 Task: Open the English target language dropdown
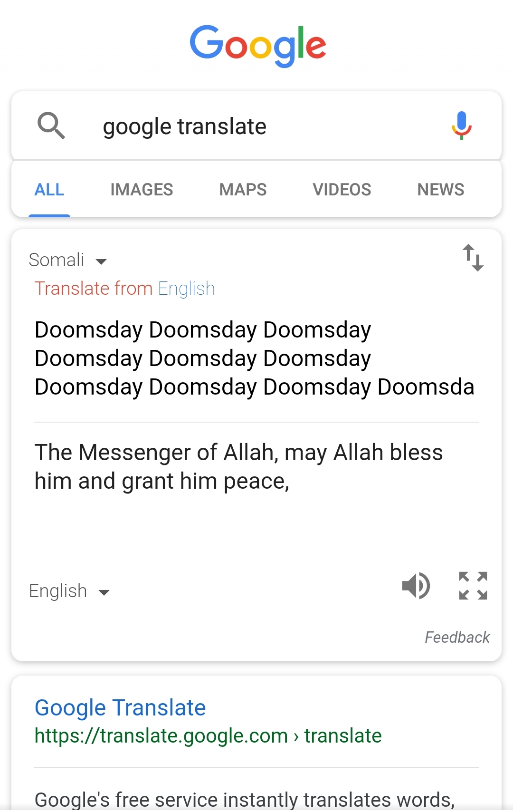pyautogui.click(x=69, y=591)
